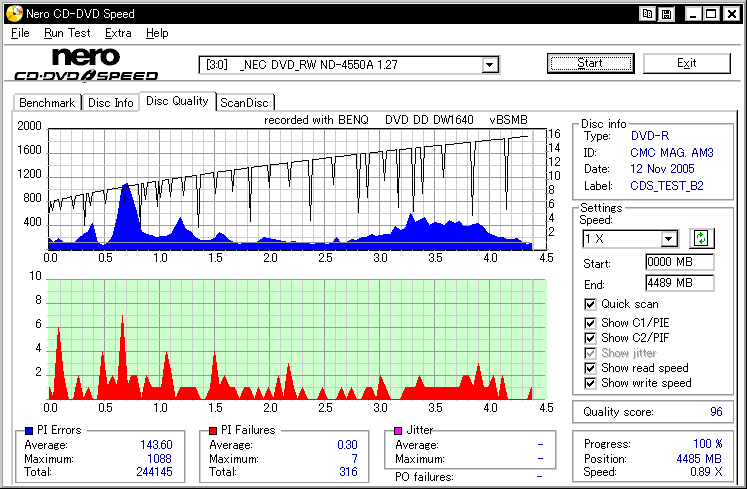Click PI Failures average value 0.30

(x=347, y=445)
